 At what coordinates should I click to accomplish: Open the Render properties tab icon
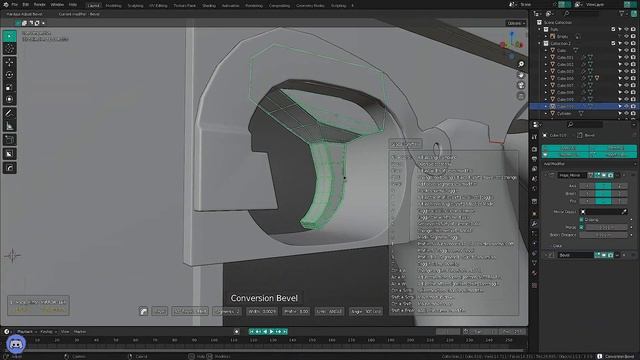click(534, 149)
